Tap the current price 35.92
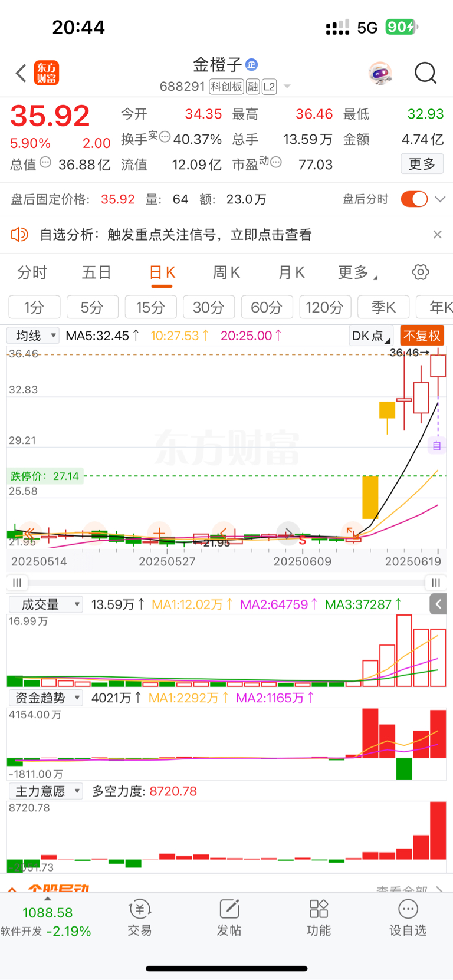 pyautogui.click(x=50, y=116)
